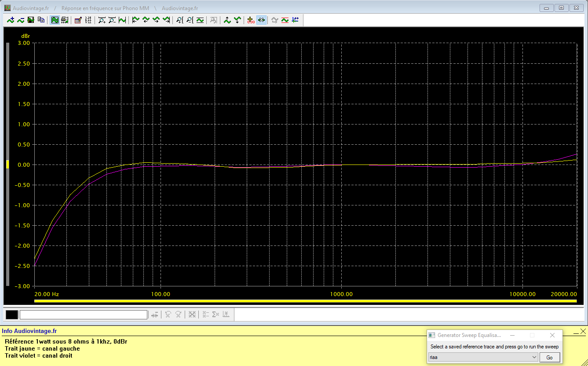This screenshot has height=366, width=588.
Task: Click the 20.00 Hz axis label
Action: [x=47, y=294]
